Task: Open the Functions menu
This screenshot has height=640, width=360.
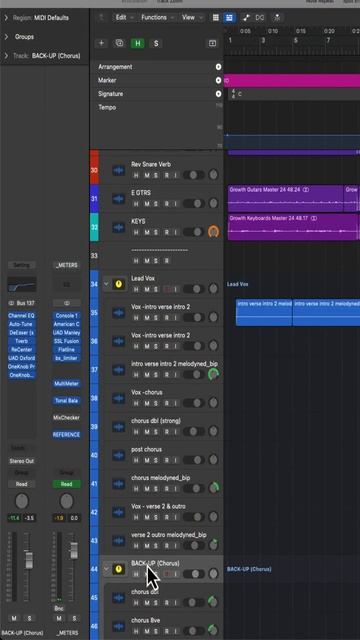Action: click(x=157, y=18)
